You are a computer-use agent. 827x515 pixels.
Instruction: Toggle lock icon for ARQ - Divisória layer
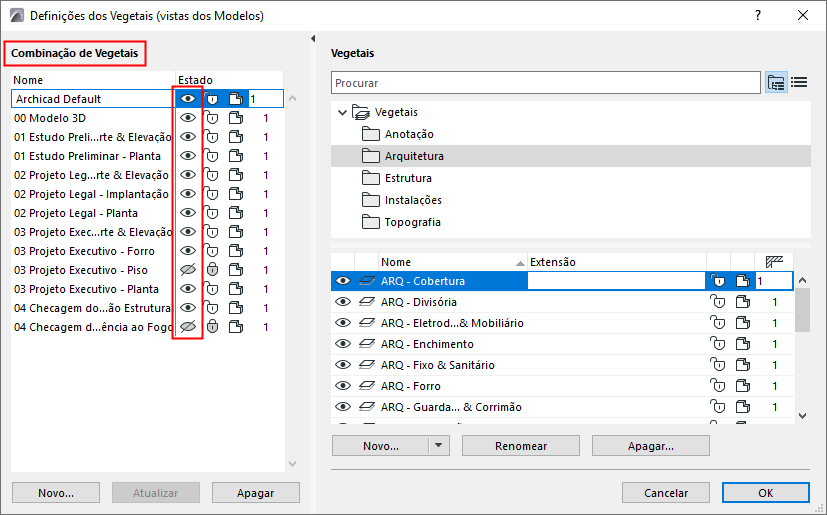(x=717, y=302)
